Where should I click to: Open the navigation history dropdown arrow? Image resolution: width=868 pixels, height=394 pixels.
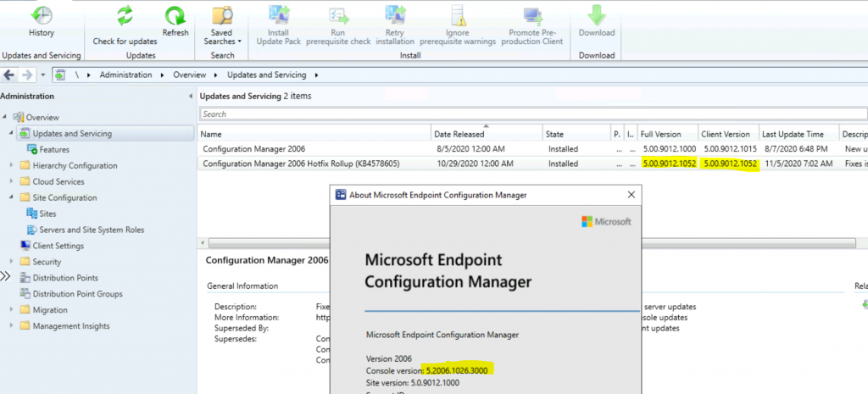(x=42, y=75)
